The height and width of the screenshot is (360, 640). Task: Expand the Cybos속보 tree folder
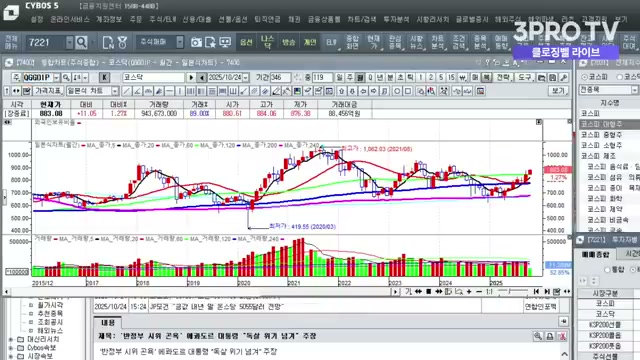pos(11,348)
